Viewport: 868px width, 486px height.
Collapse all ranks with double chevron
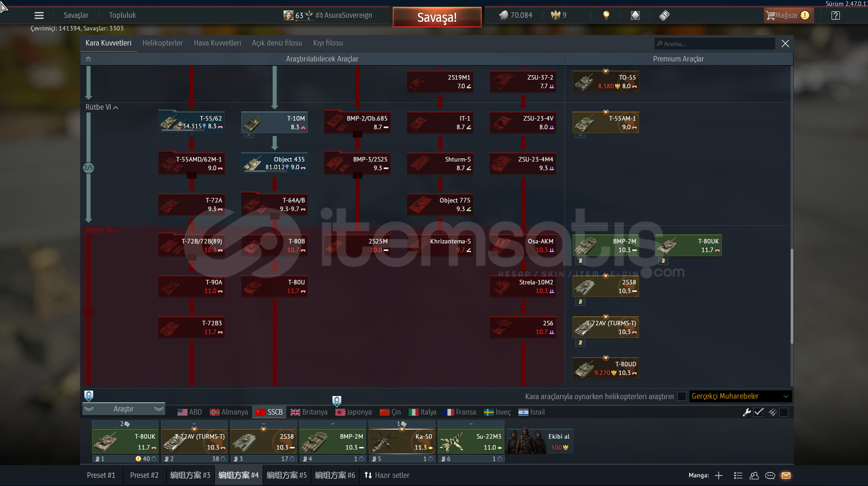[x=88, y=59]
